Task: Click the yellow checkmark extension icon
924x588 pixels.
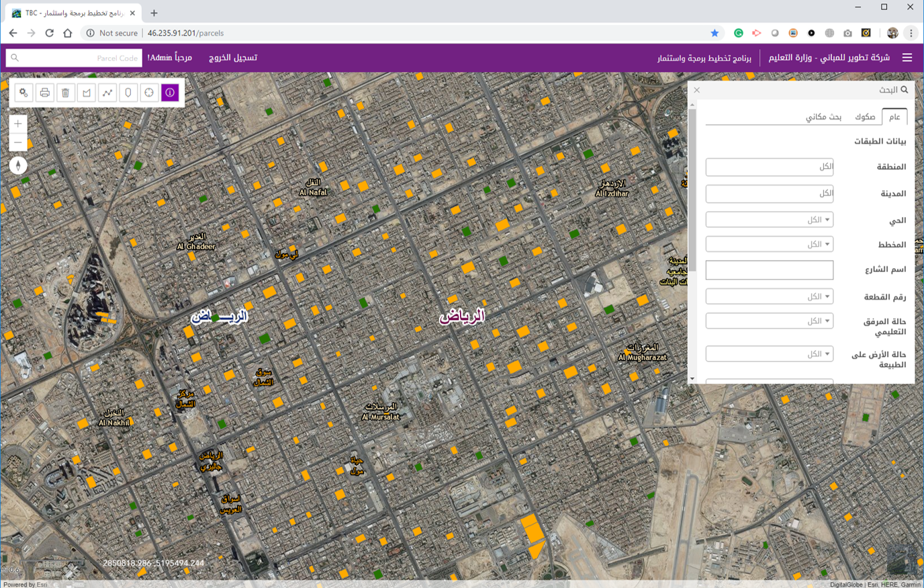Action: pos(866,33)
